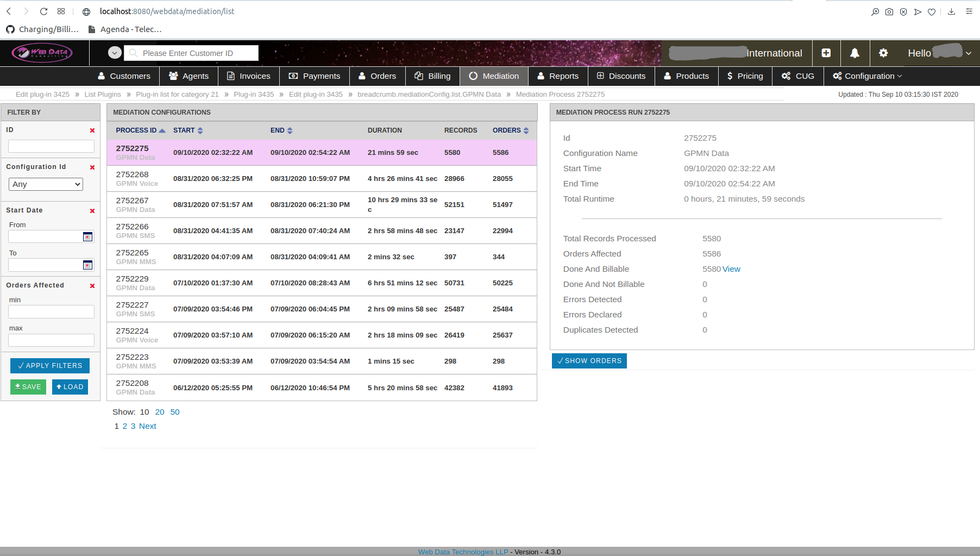The width and height of the screenshot is (980, 556).
Task: Click the browser heart bookmark icon
Action: (x=932, y=11)
